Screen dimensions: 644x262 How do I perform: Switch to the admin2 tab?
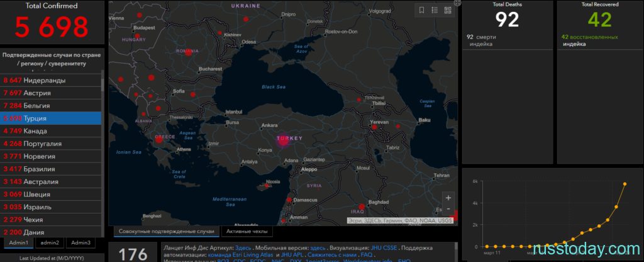click(49, 242)
